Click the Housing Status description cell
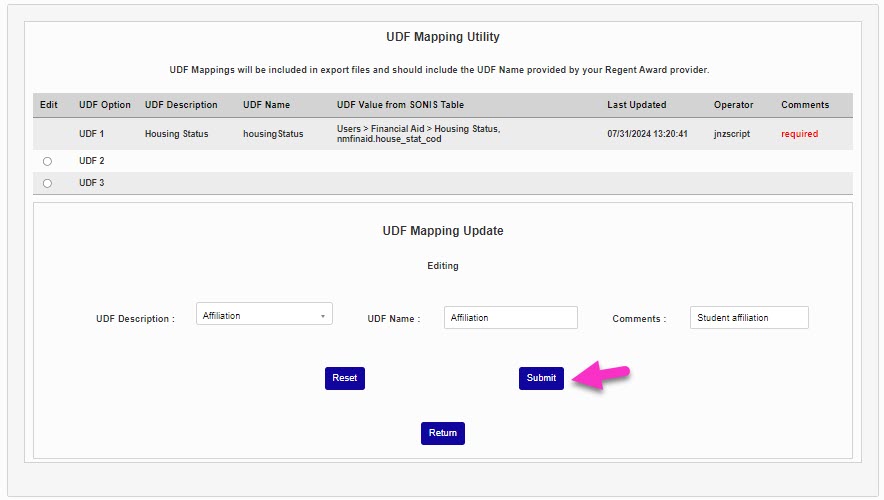Image resolution: width=884 pixels, height=500 pixels. 176,134
